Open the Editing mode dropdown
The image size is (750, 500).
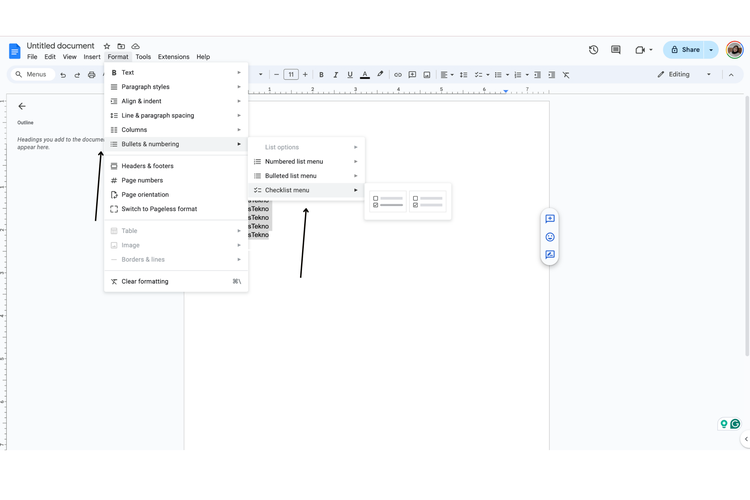coord(685,75)
